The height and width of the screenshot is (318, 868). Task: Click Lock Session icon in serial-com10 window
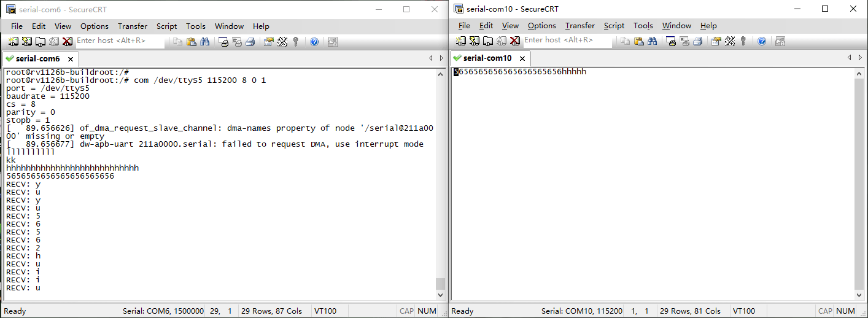780,41
